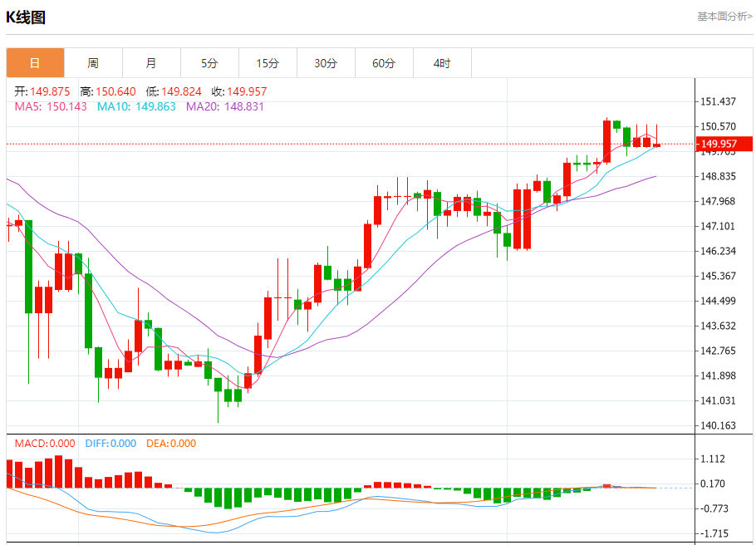Click the MA5: 150.143 indicator label

pyautogui.click(x=51, y=106)
